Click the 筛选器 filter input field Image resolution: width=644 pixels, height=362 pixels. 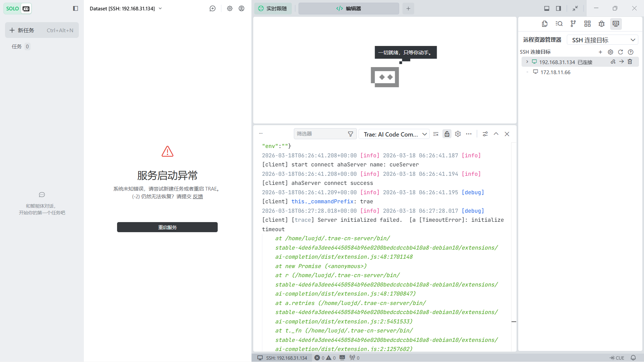[320, 134]
